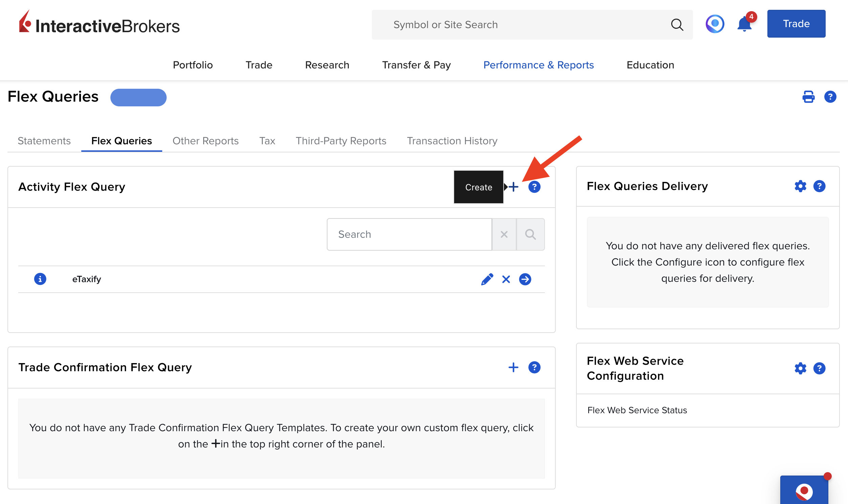Open the Flex Web Service Configuration help icon
The width and height of the screenshot is (848, 504).
click(819, 368)
